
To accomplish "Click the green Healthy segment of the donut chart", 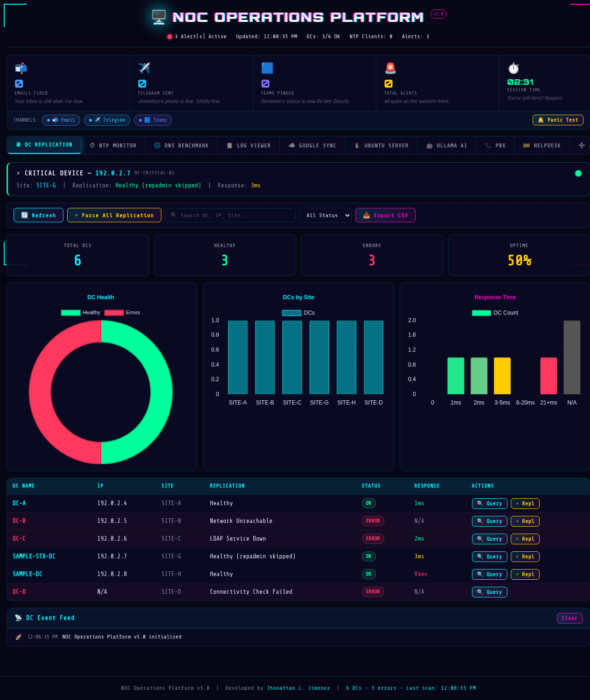I will click(x=161, y=391).
